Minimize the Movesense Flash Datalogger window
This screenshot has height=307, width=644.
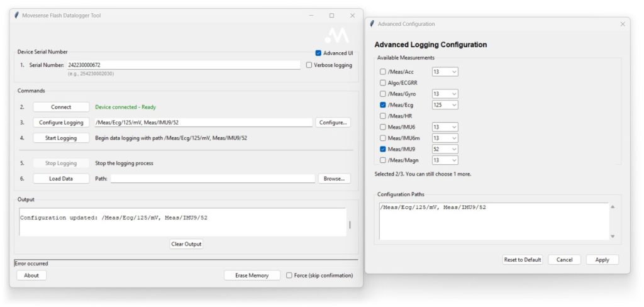coord(311,15)
